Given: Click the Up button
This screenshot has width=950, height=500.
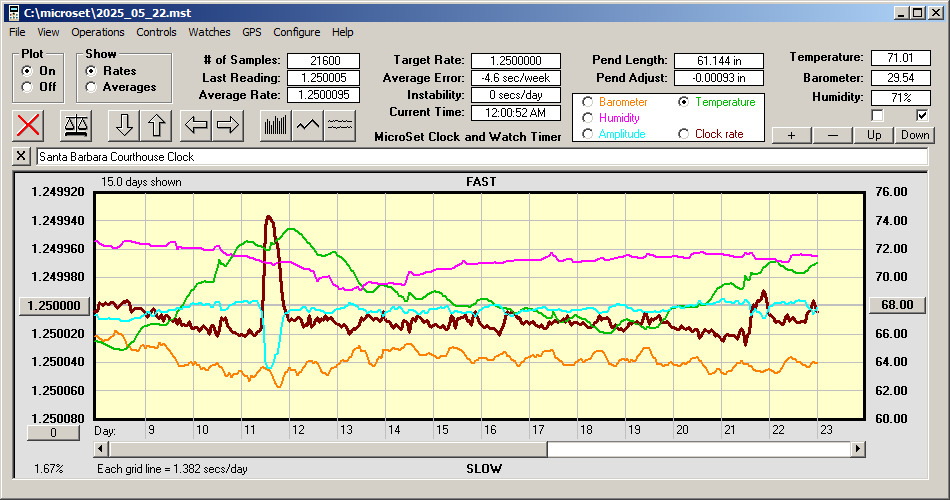Looking at the screenshot, I should [x=874, y=135].
